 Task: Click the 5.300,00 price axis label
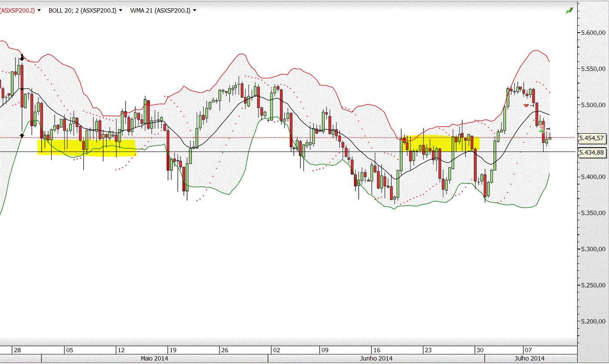(x=593, y=249)
